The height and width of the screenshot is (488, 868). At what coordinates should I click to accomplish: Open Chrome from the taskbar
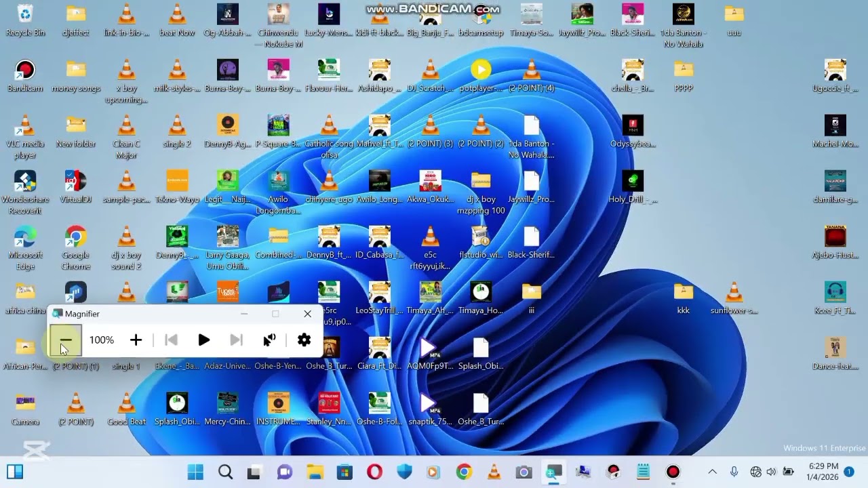point(464,472)
